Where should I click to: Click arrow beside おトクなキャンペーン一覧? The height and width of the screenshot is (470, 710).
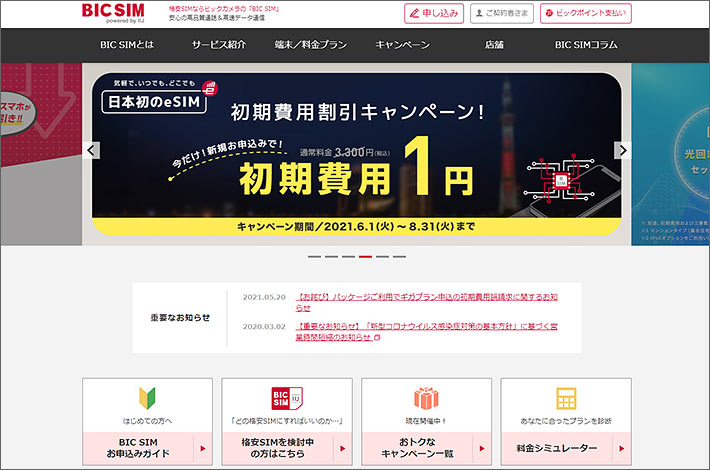(x=482, y=448)
